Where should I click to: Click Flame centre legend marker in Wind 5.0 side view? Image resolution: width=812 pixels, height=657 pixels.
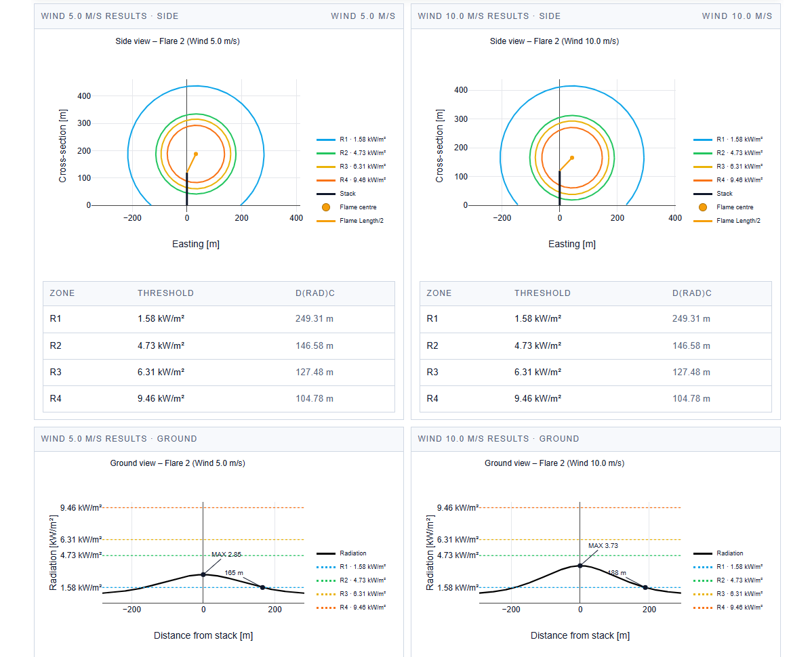326,207
